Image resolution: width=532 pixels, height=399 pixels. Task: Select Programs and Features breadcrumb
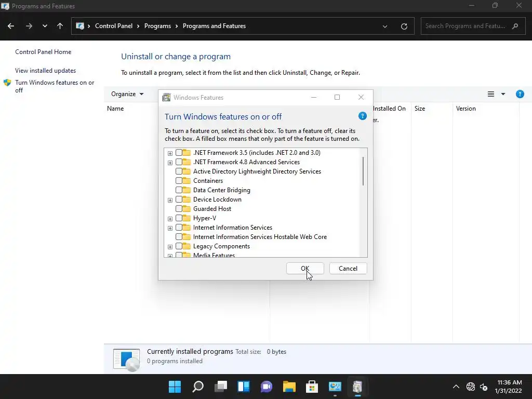(x=214, y=26)
